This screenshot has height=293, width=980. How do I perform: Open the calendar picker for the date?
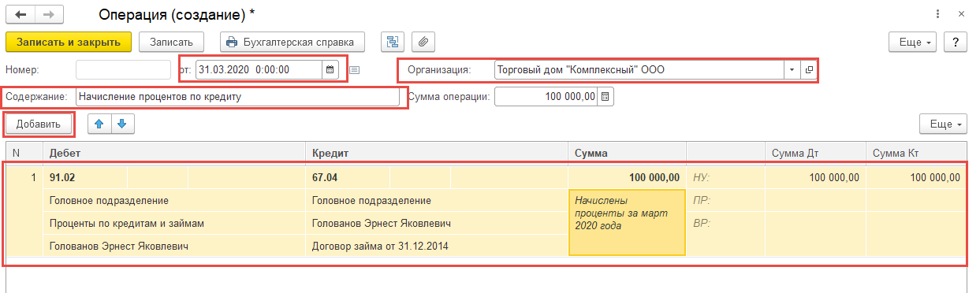pyautogui.click(x=330, y=69)
